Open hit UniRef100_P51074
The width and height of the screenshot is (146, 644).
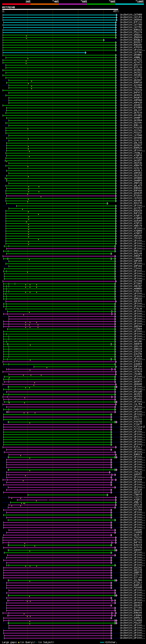coord(131,32)
